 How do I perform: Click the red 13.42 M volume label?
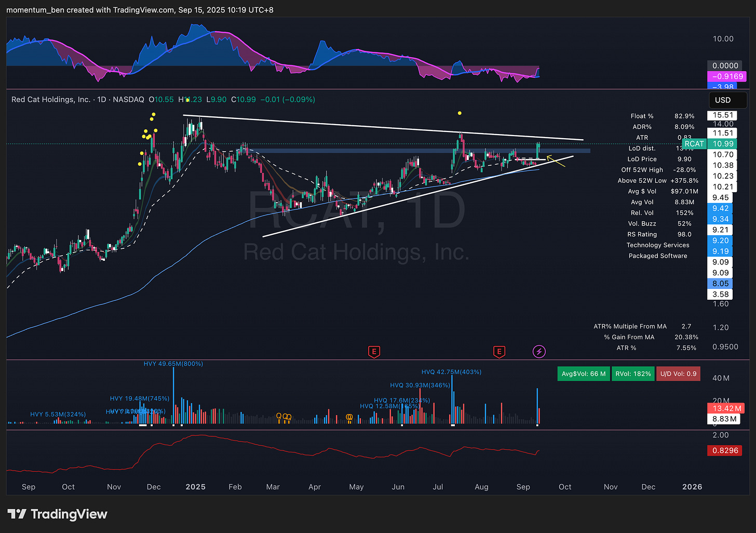point(726,408)
